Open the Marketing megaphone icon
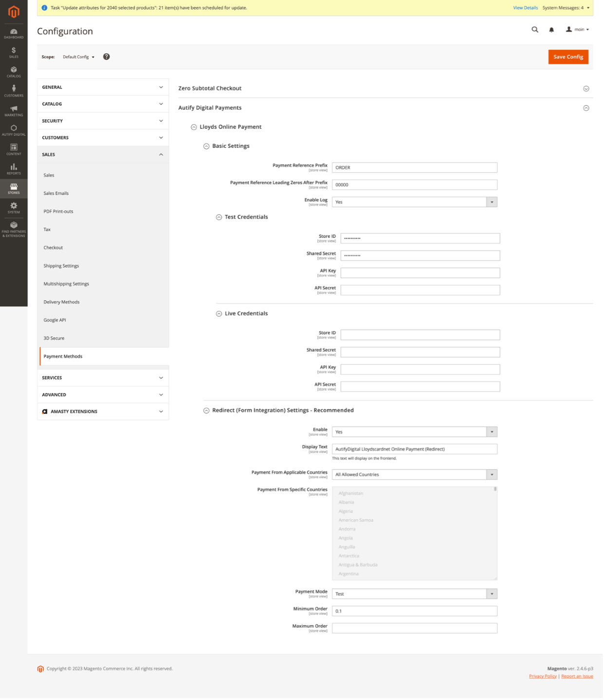 point(14,111)
